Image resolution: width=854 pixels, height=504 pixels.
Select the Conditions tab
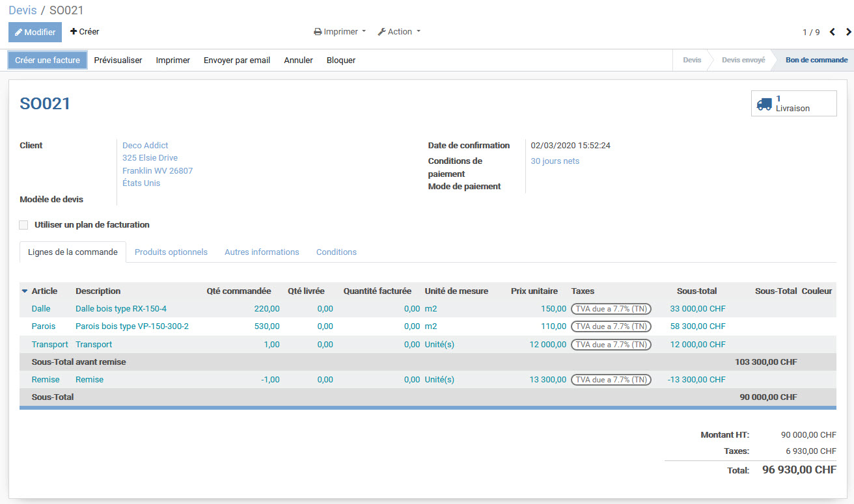(x=336, y=252)
